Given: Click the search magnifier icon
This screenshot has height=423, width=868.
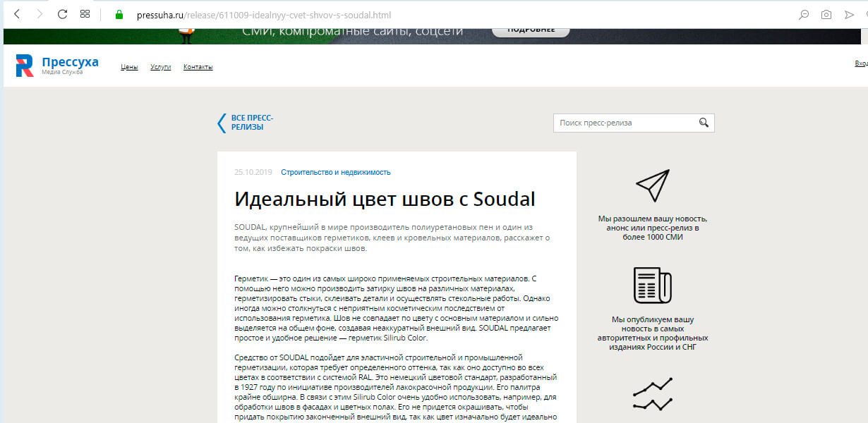Looking at the screenshot, I should [x=704, y=123].
